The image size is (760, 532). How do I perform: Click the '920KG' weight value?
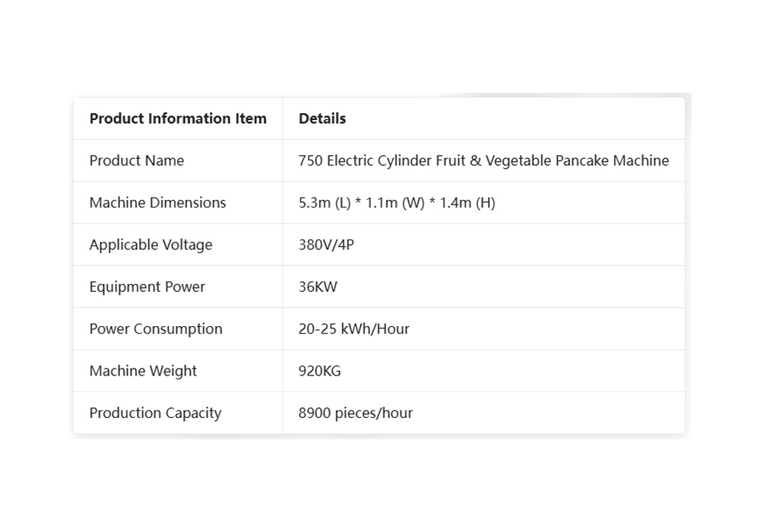pyautogui.click(x=320, y=371)
